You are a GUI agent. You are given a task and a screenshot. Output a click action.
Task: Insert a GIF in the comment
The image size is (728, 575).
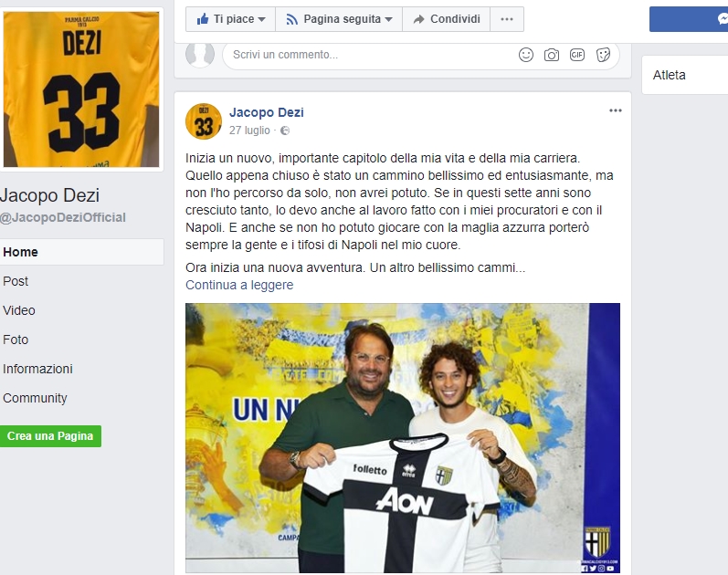coord(577,55)
